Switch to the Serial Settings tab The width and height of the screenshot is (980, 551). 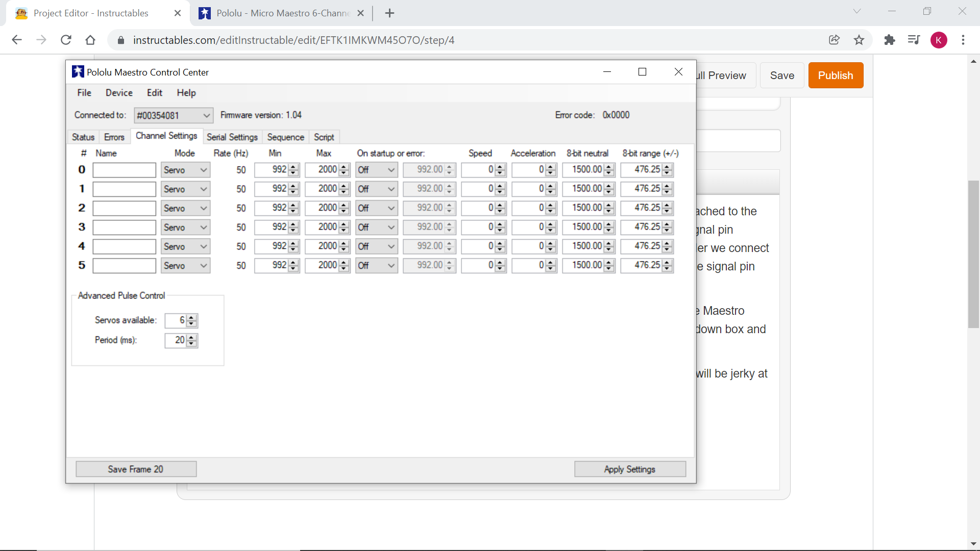(x=232, y=137)
